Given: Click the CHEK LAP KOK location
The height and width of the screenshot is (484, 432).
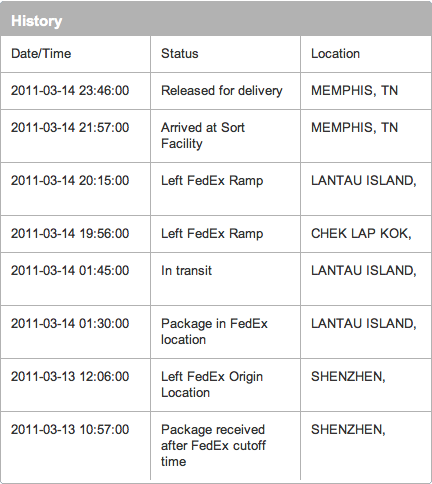Looking at the screenshot, I should pos(361,234).
